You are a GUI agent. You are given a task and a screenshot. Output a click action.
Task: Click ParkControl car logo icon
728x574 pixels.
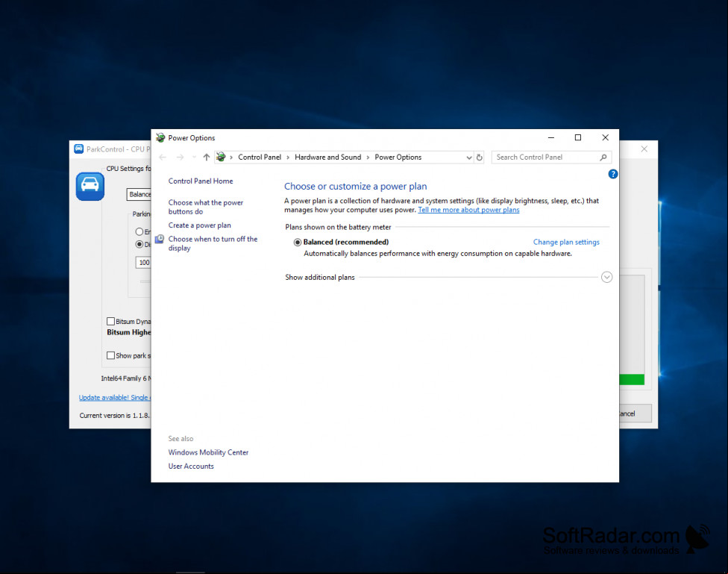[90, 186]
